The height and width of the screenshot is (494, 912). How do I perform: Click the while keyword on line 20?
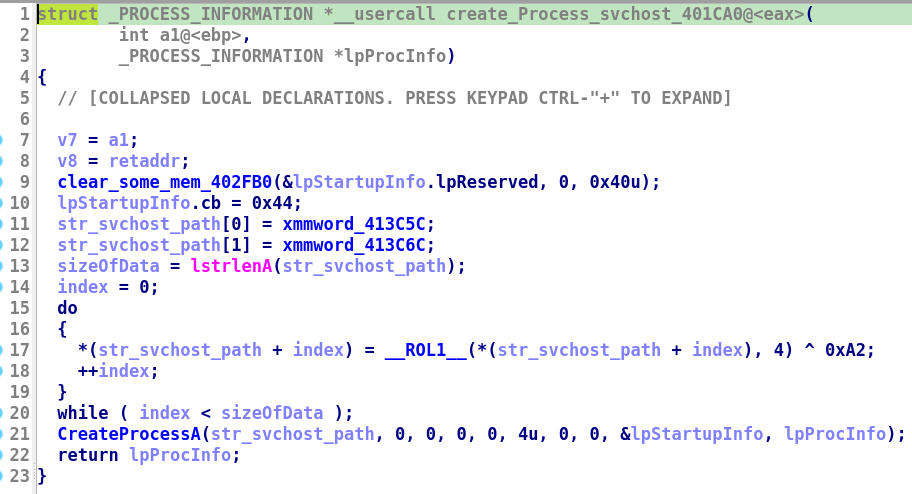pyautogui.click(x=83, y=413)
